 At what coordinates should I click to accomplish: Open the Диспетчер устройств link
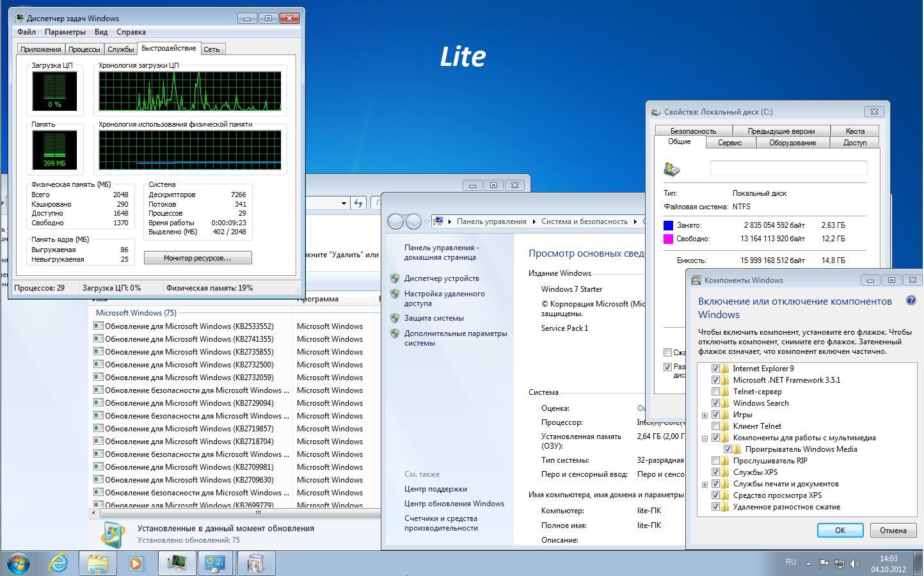442,278
